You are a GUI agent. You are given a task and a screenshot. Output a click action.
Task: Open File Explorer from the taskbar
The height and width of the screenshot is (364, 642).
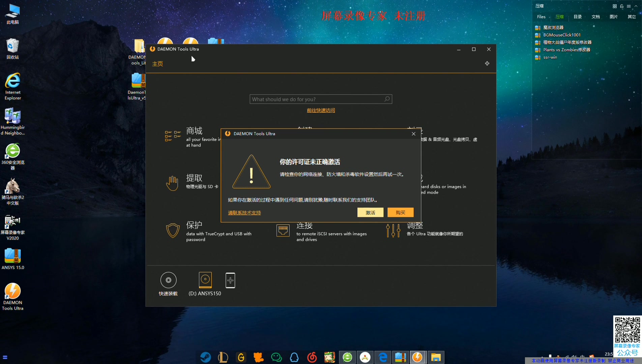(436, 357)
